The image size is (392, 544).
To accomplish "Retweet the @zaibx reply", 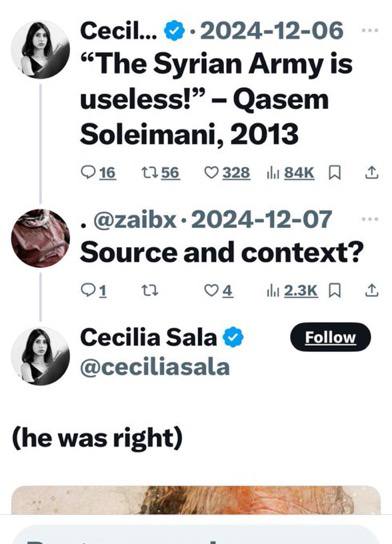I will (150, 290).
